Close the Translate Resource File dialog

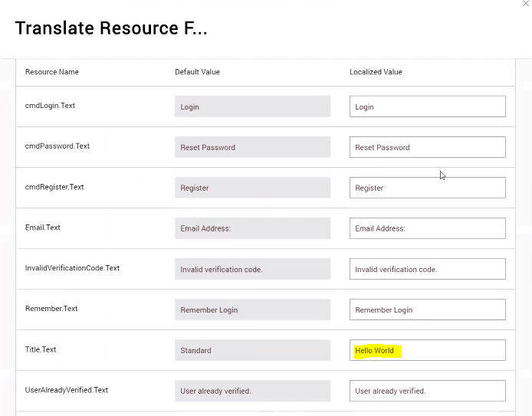(x=526, y=3)
